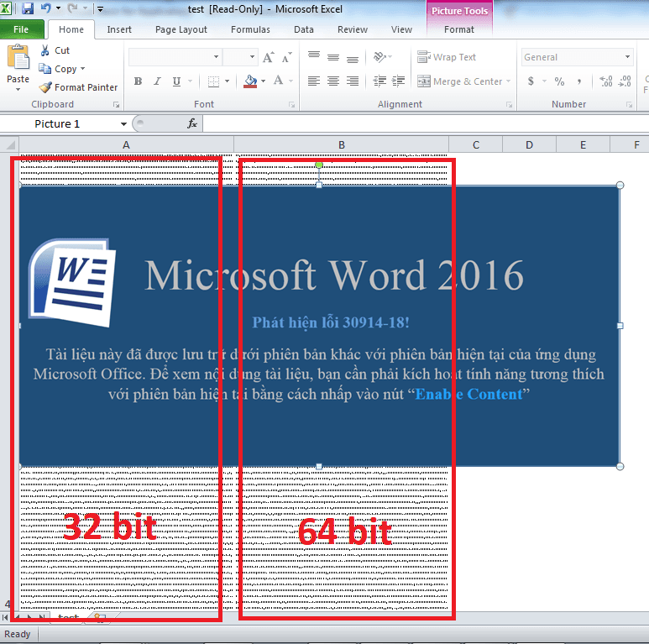Open the File tab

[22, 29]
